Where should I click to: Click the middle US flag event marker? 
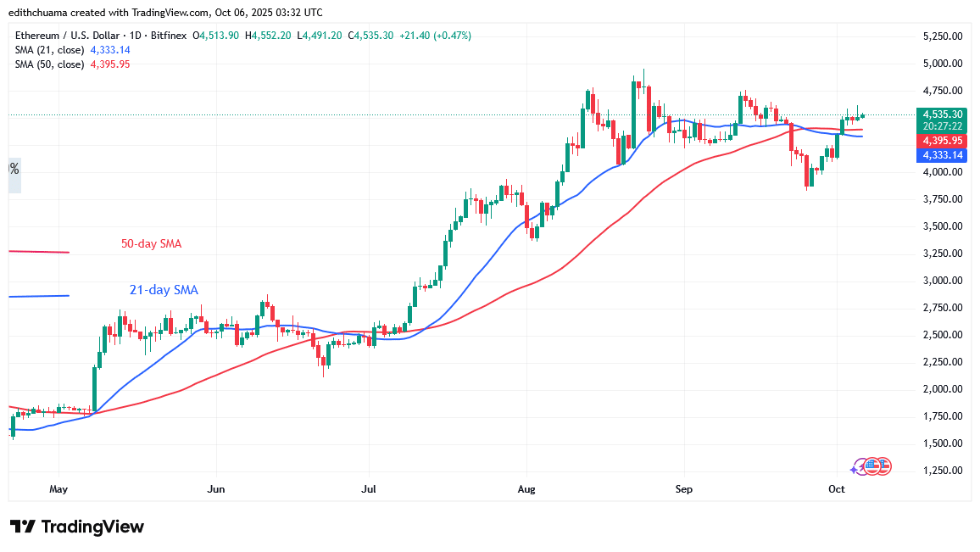(872, 465)
